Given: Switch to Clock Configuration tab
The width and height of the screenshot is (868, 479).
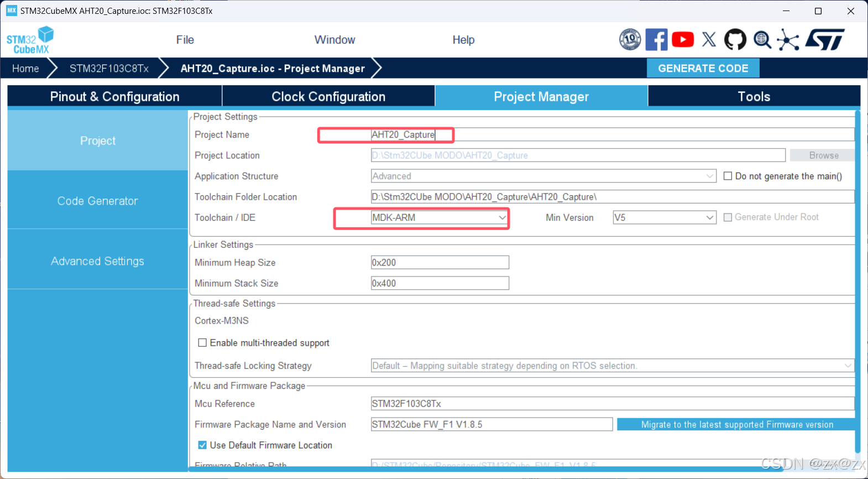Looking at the screenshot, I should [328, 96].
